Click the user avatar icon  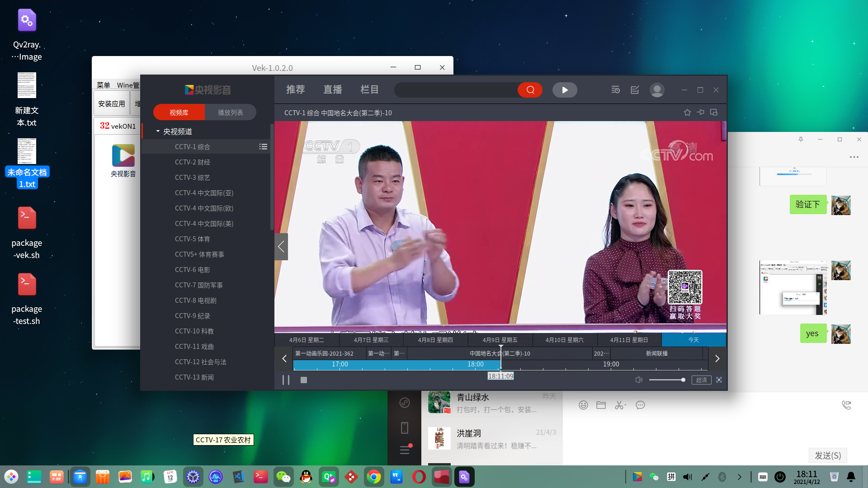click(656, 90)
